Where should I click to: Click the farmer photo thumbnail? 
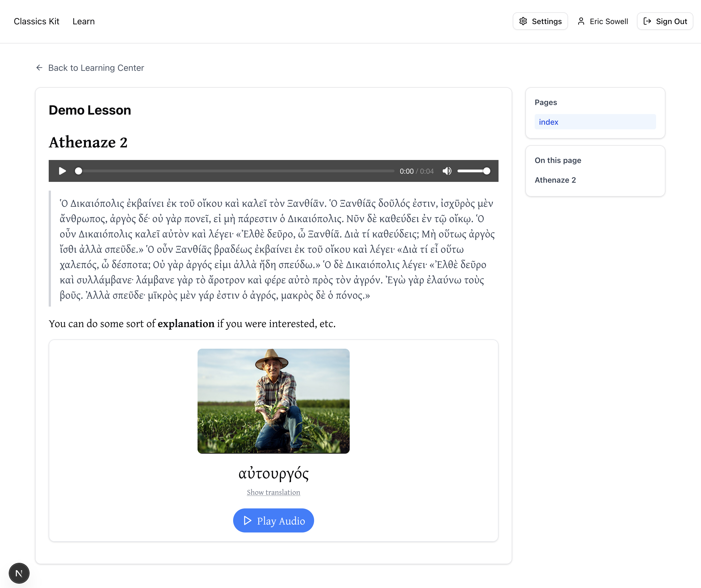273,401
